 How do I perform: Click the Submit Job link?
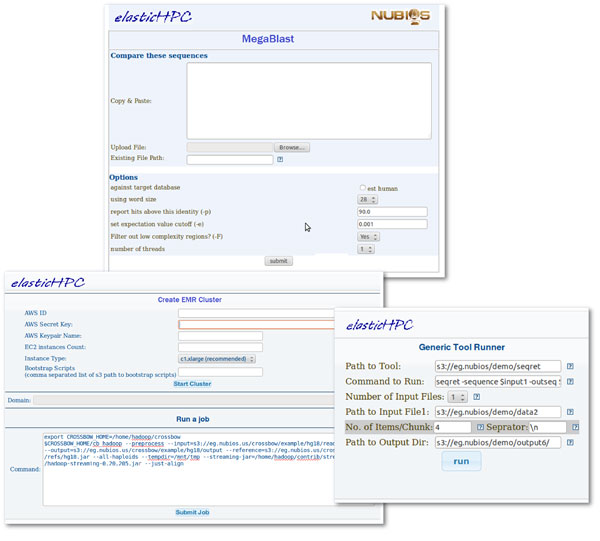192,512
